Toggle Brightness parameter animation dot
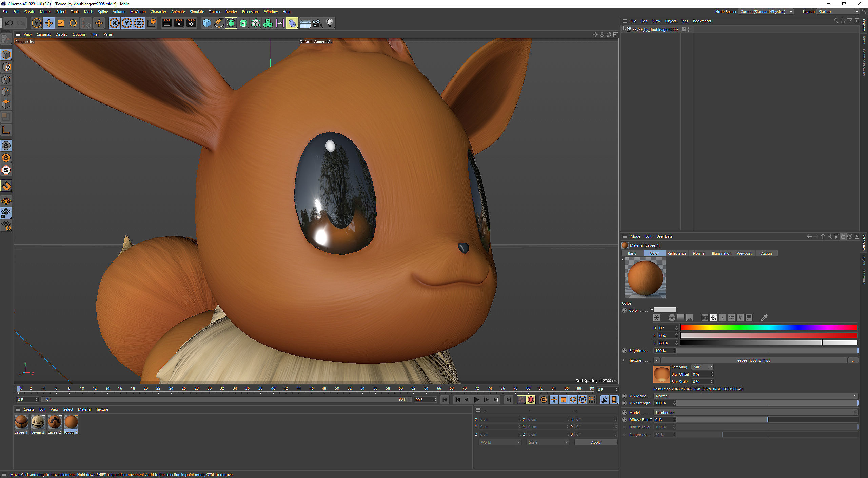This screenshot has height=478, width=868. (x=624, y=351)
